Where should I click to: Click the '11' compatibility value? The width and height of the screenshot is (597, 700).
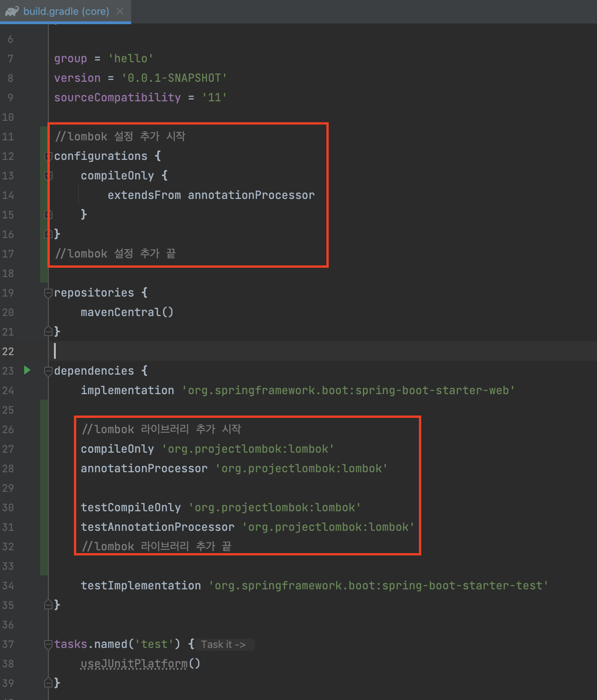tap(214, 98)
